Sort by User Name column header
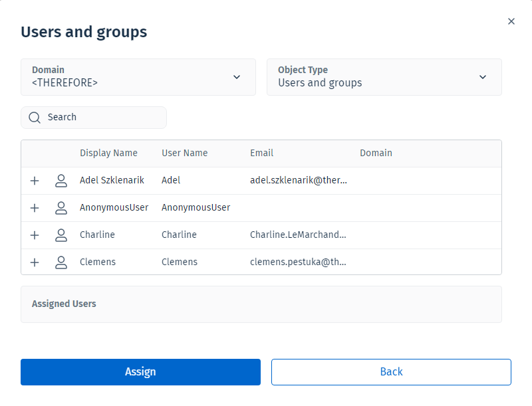 pos(185,153)
